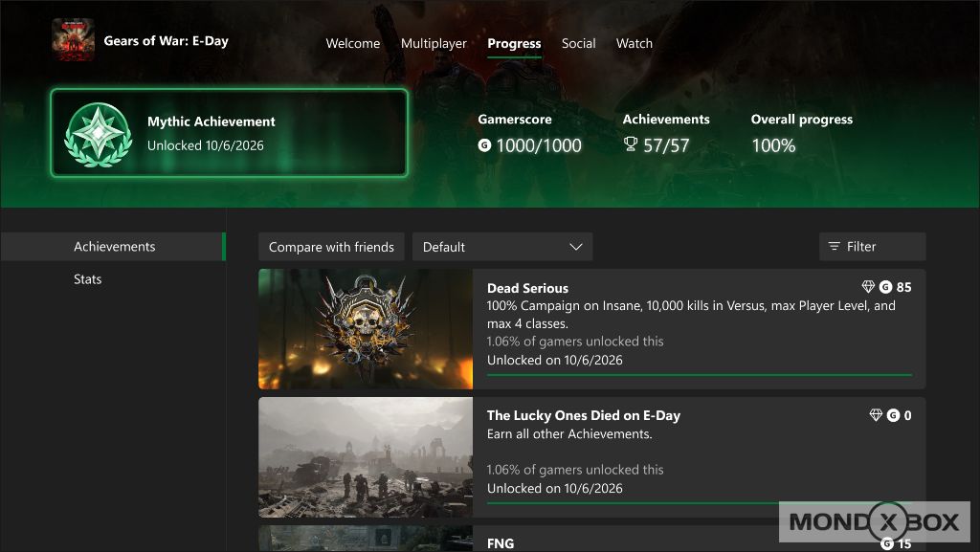
Task: Click the Achievements 57/57 value
Action: coord(666,145)
